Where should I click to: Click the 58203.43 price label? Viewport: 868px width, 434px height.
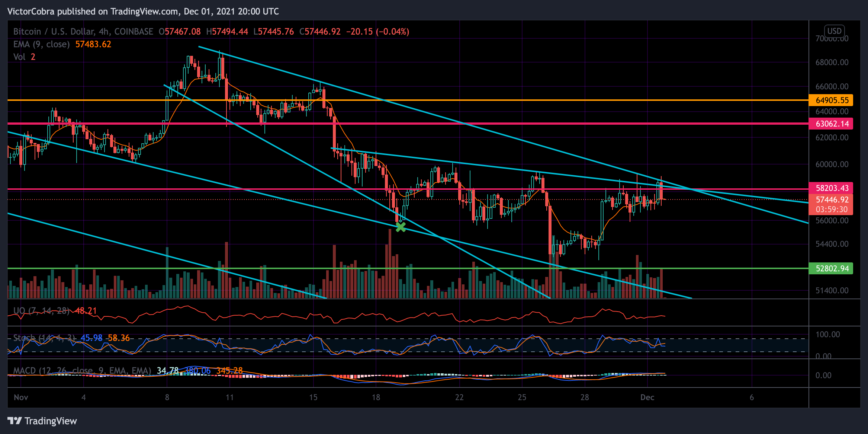click(831, 188)
